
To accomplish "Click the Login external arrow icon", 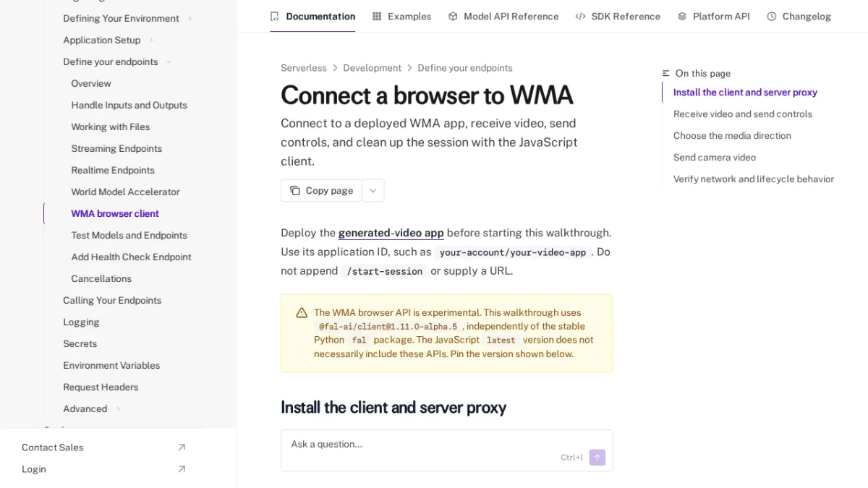I will point(182,469).
